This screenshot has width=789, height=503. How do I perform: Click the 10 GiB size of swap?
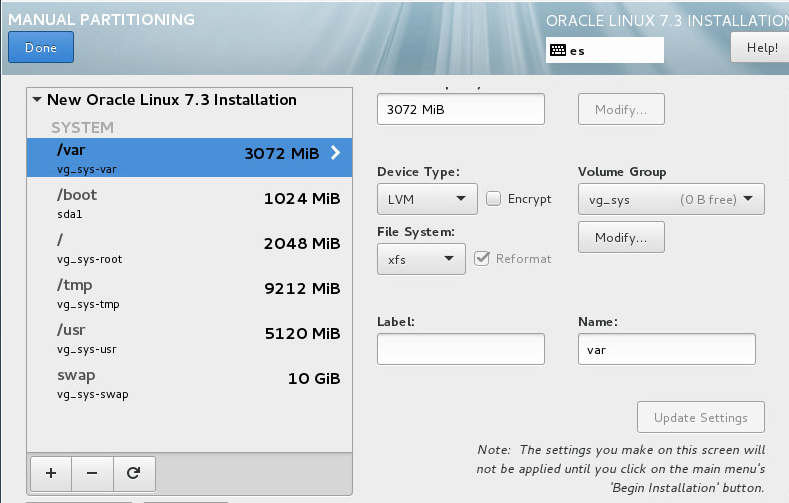314,378
